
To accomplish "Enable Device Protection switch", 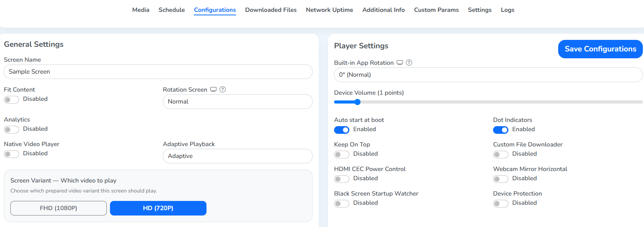I will pyautogui.click(x=501, y=204).
